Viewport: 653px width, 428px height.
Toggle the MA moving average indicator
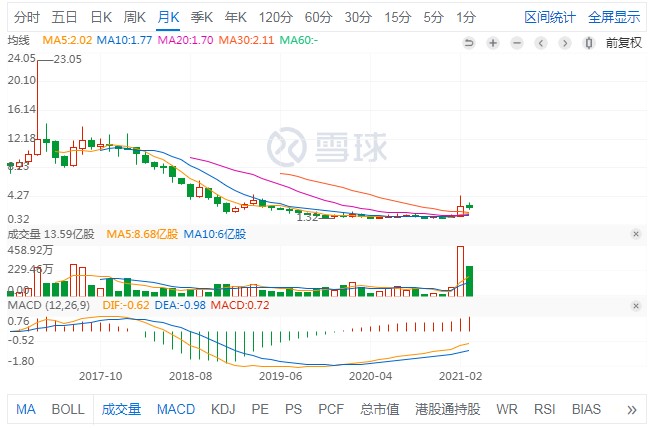26,409
